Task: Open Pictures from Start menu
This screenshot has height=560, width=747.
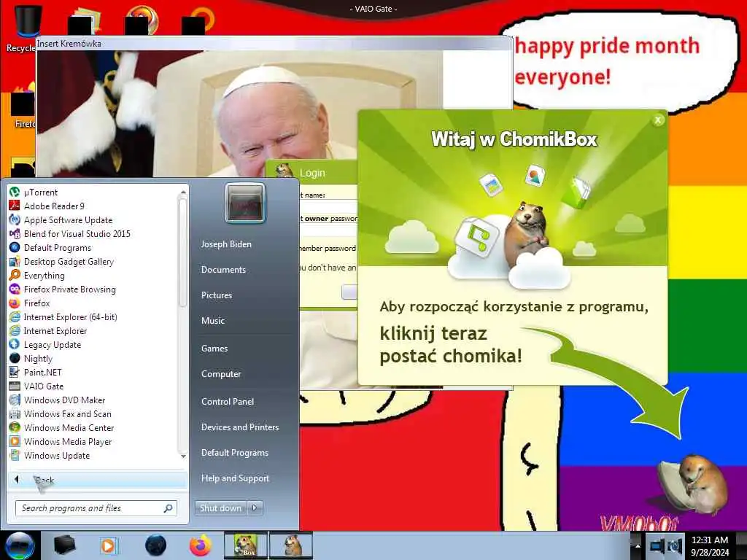Action: (216, 295)
